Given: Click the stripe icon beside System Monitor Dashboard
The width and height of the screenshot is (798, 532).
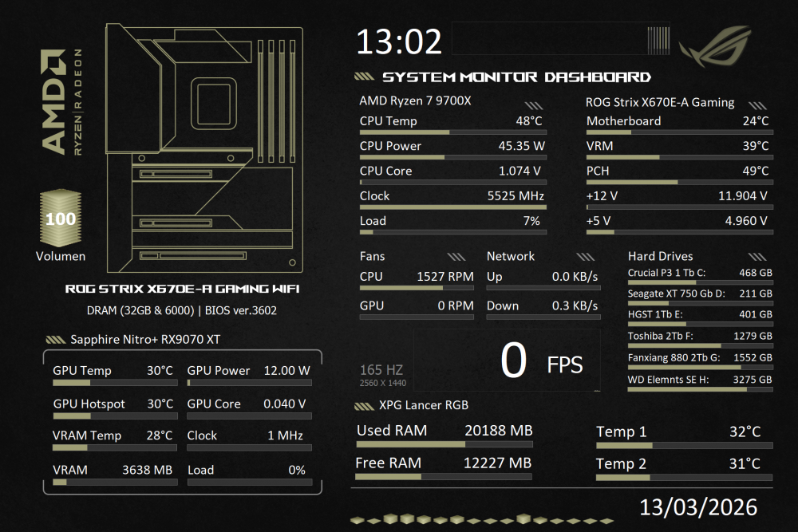Looking at the screenshot, I should (364, 77).
